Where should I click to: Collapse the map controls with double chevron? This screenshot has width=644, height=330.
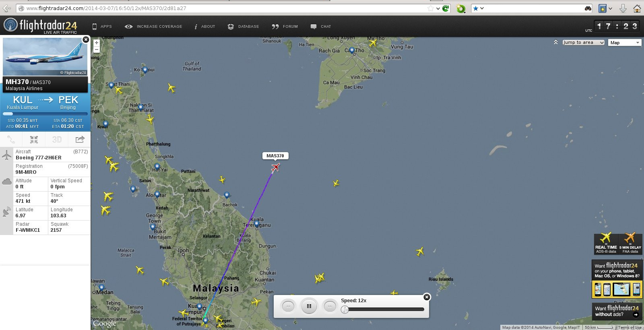click(556, 42)
